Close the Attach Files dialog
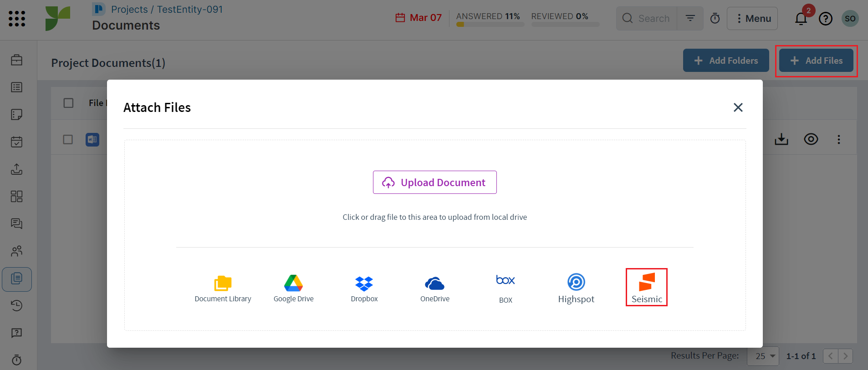868x370 pixels. 738,107
